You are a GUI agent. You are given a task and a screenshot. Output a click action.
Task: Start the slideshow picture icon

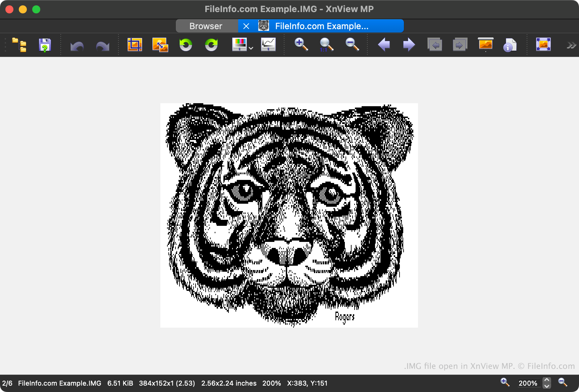[x=486, y=45]
